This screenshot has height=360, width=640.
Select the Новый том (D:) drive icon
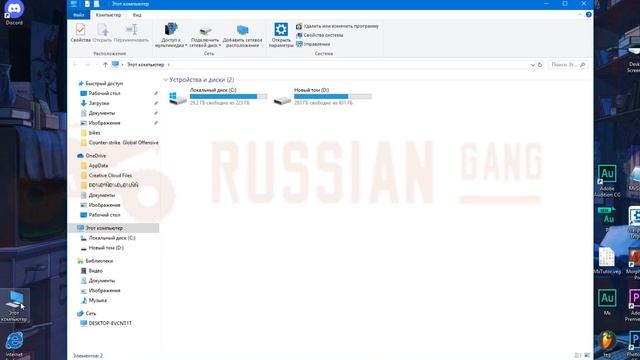(282, 99)
